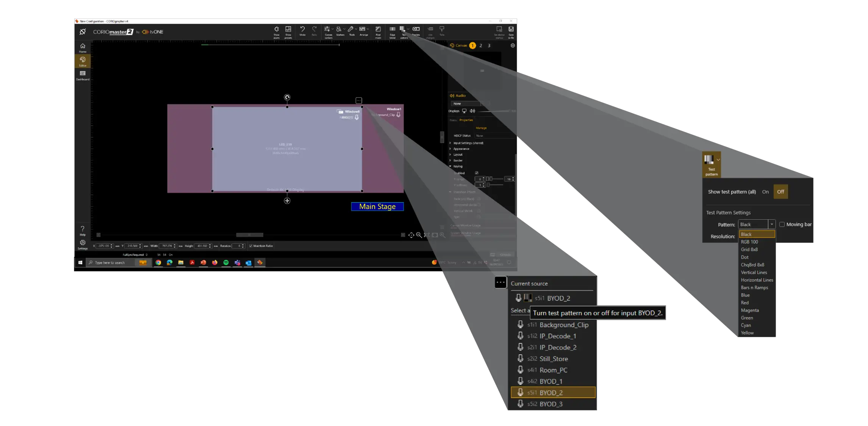This screenshot has width=868, height=426.
Task: Click the Canvas 3 button
Action: (x=489, y=45)
